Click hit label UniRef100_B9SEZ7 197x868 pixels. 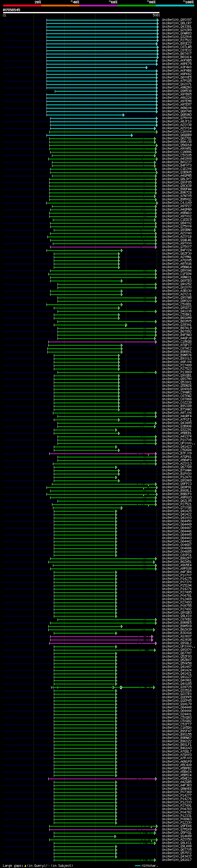click(x=177, y=43)
